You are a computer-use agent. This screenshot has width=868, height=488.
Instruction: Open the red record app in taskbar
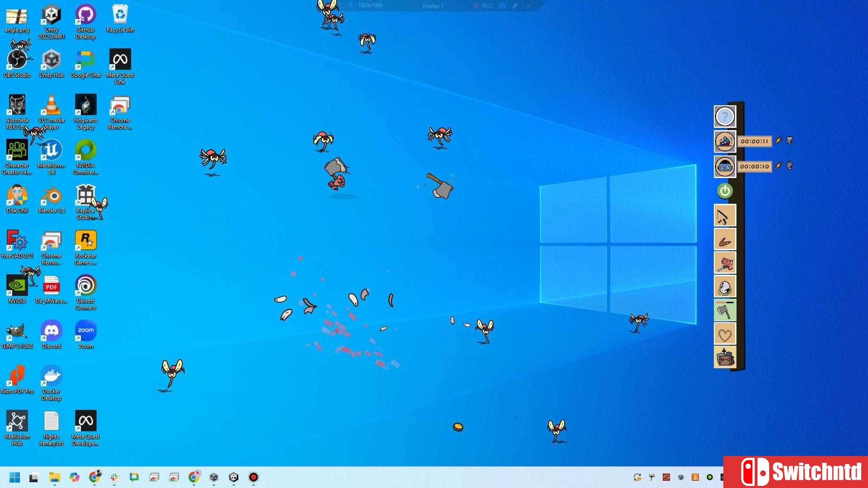tap(254, 477)
